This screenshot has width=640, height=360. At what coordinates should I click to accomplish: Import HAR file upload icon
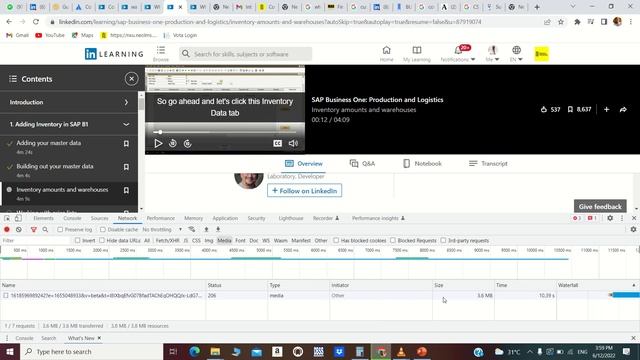click(x=206, y=229)
